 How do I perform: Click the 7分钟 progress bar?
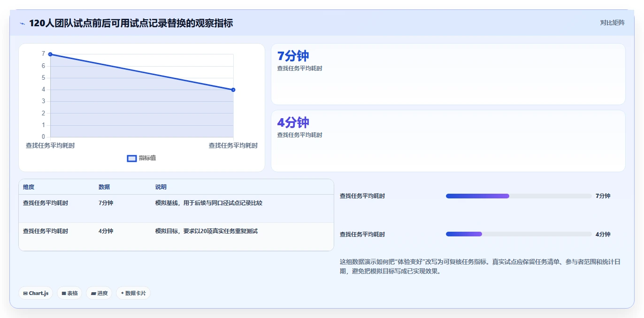click(519, 196)
